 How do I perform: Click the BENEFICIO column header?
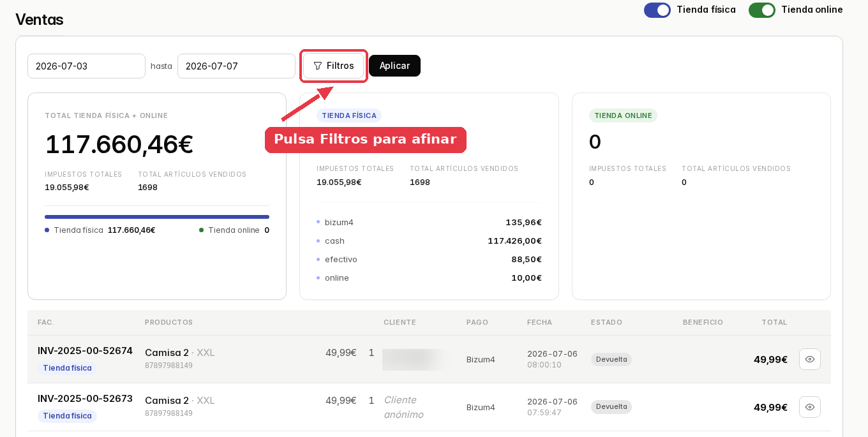[x=703, y=323]
